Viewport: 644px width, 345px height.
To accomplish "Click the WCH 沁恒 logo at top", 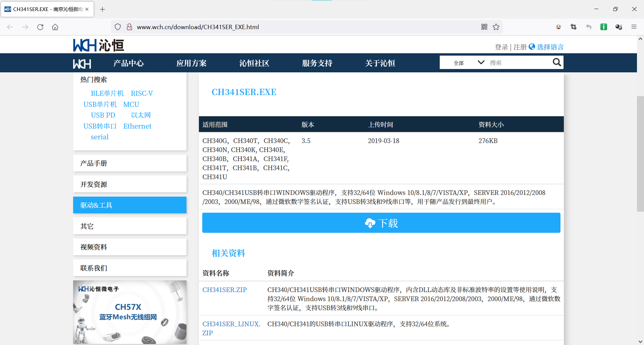I will pos(99,45).
